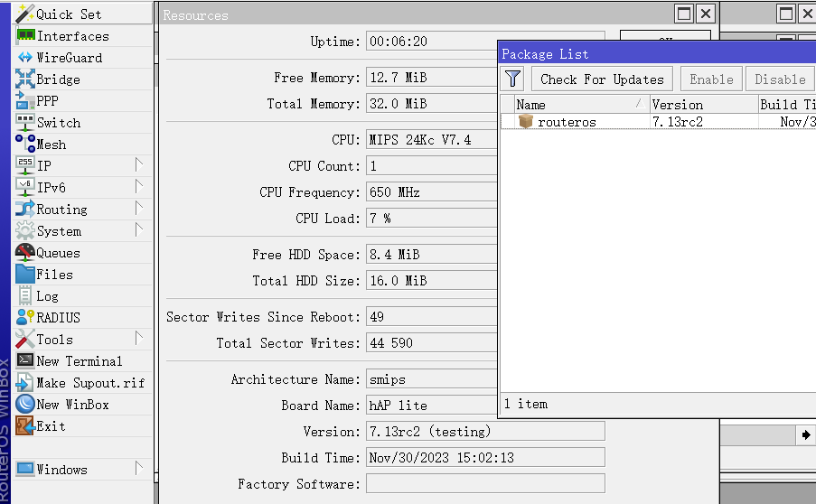
Task: Select the routeros package icon
Action: click(x=526, y=122)
